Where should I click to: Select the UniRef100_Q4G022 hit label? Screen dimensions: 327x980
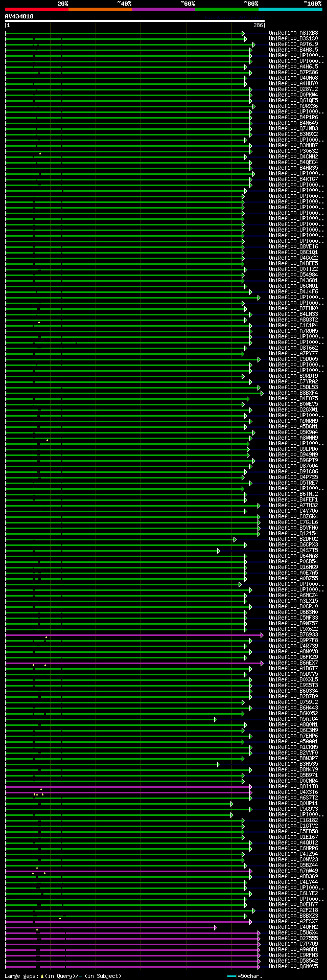[293, 258]
